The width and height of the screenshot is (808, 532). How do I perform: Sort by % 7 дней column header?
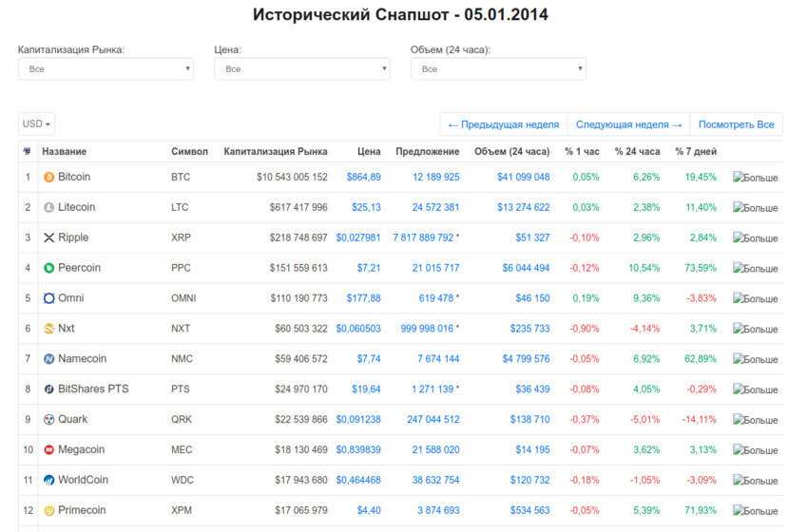[696, 152]
